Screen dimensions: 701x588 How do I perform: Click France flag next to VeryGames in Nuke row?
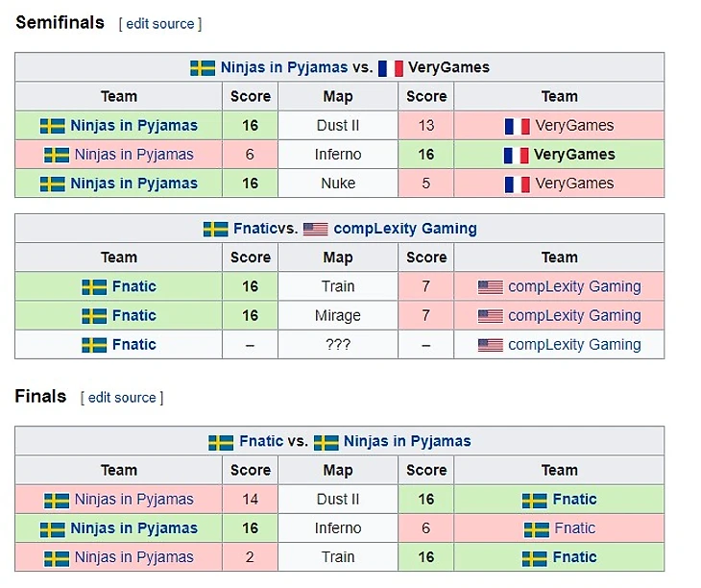tap(518, 184)
